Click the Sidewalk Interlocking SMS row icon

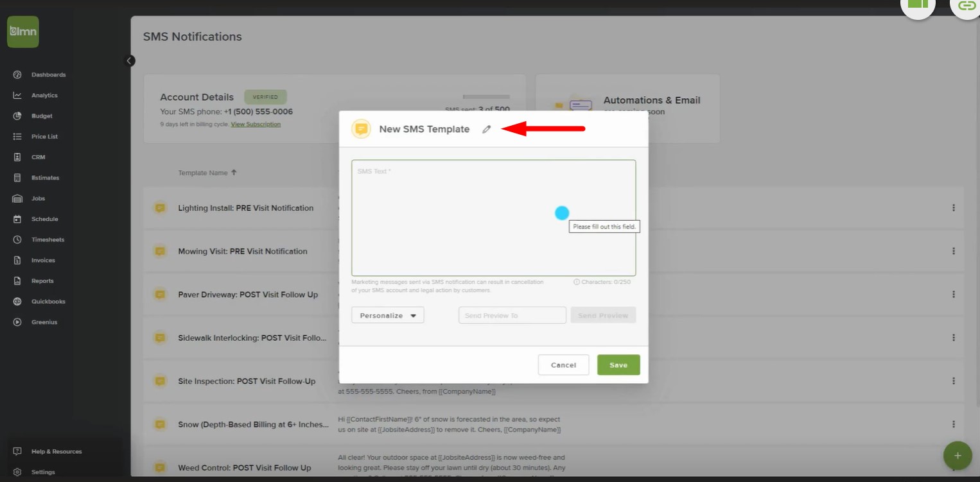[160, 338]
